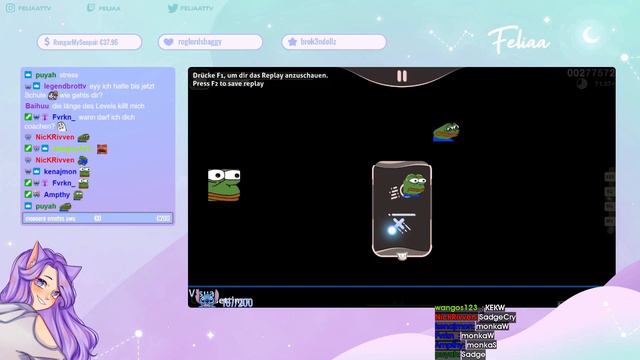Image resolution: width=640 pixels, height=360 pixels.
Task: Click the blue badge beside puyah 'stress'
Action: tap(28, 75)
